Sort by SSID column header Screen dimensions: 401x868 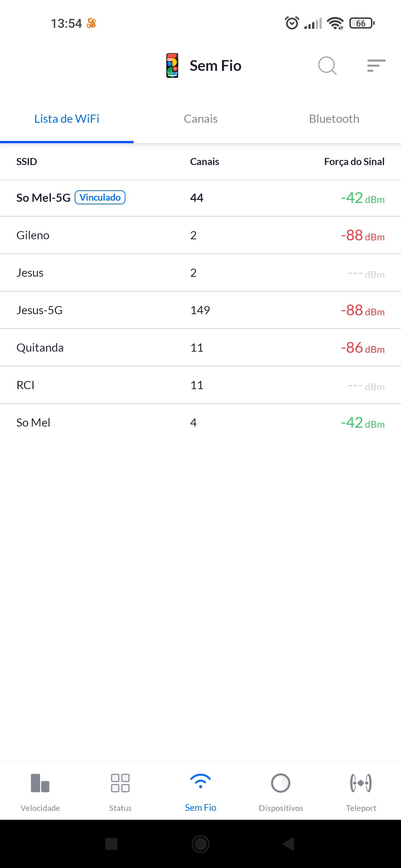[27, 162]
